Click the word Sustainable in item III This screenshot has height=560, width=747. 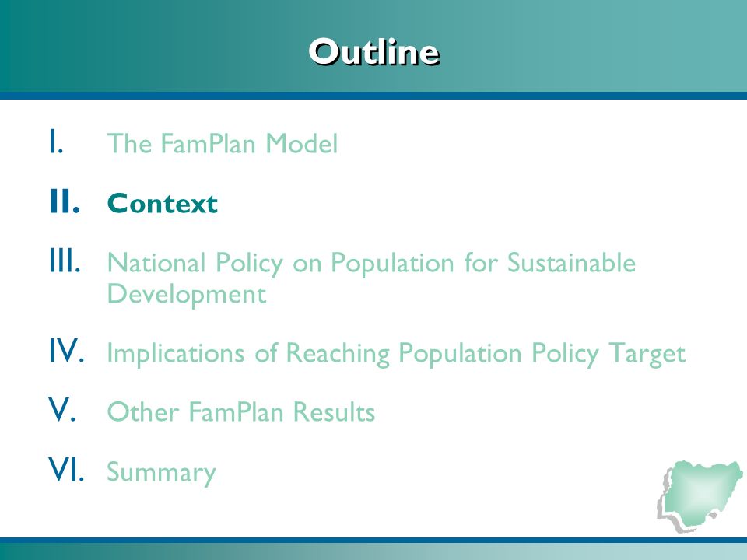(x=571, y=262)
